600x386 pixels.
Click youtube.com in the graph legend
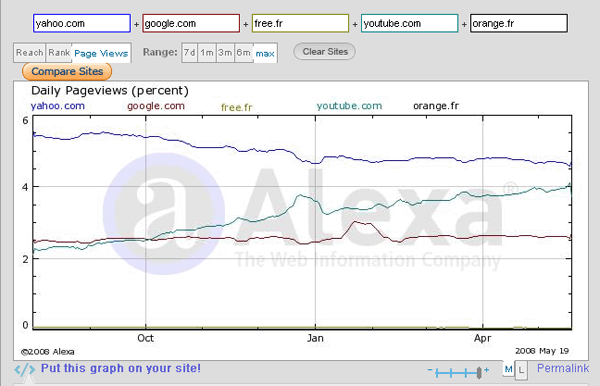(349, 106)
